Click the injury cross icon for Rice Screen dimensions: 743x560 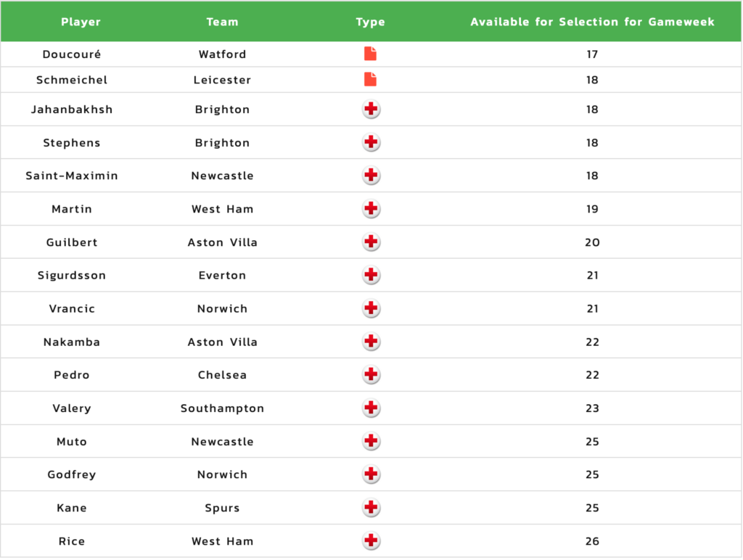[x=371, y=540]
